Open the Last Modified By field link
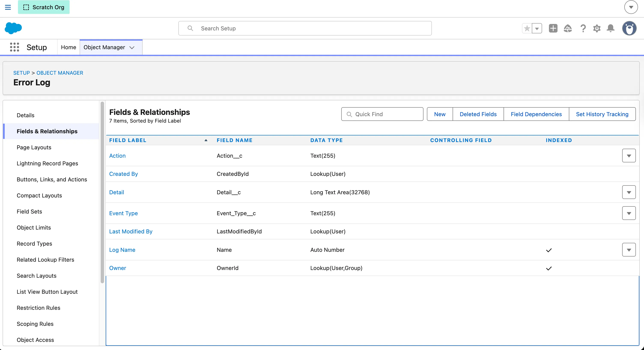Viewport: 644px width, 350px height. (131, 231)
